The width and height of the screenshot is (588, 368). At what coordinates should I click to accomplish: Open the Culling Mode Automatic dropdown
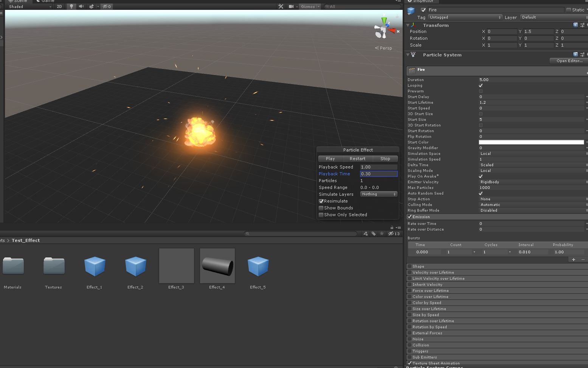point(533,205)
